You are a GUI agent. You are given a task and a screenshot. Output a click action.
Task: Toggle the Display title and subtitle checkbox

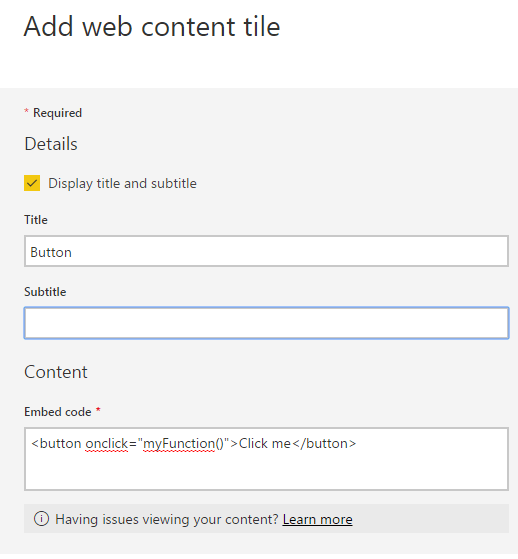tap(32, 183)
